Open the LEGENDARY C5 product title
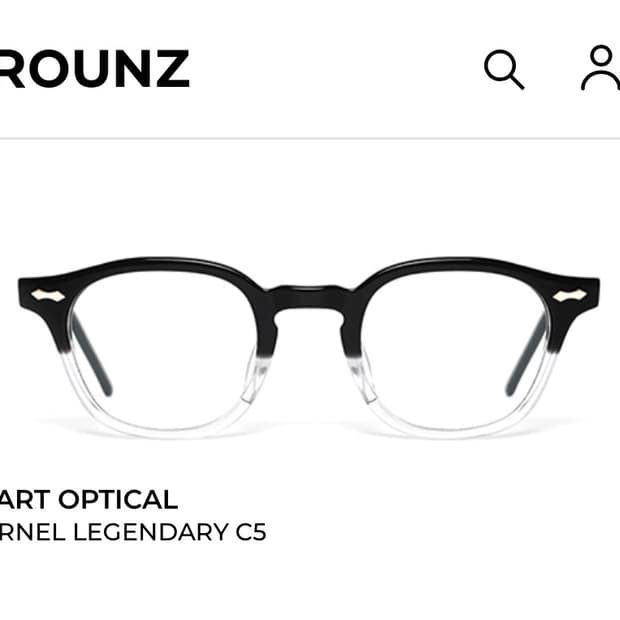Image resolution: width=620 pixels, height=620 pixels. pyautogui.click(x=133, y=532)
